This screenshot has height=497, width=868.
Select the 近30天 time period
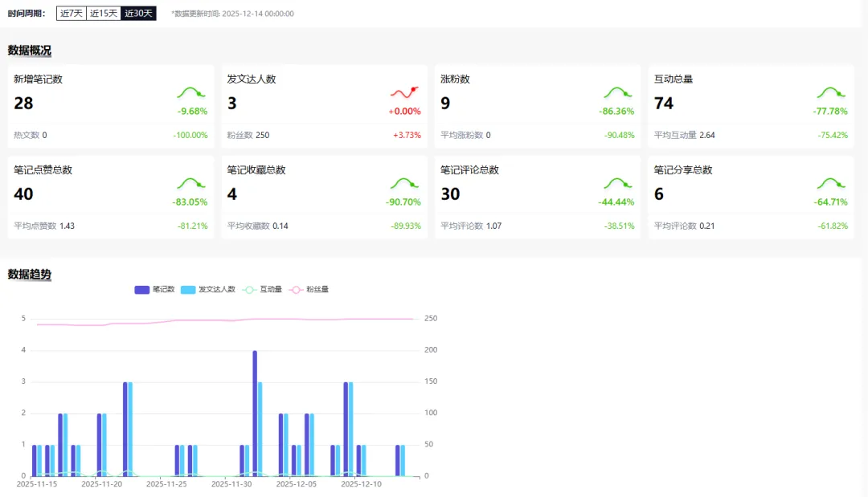(138, 14)
